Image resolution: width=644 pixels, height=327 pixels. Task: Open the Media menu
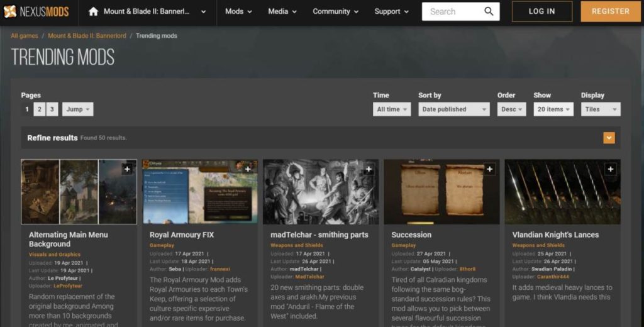coord(282,11)
